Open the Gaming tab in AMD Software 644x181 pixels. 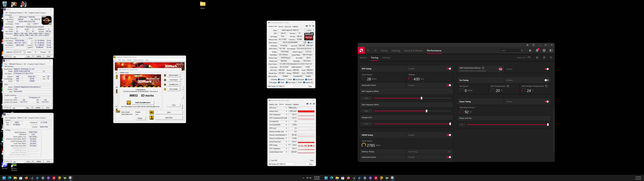(396, 51)
